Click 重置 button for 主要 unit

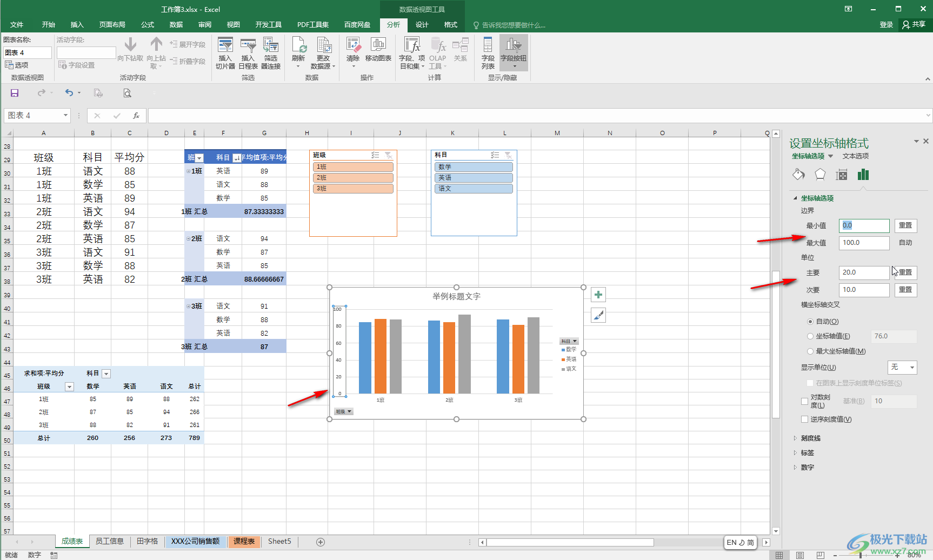click(905, 272)
